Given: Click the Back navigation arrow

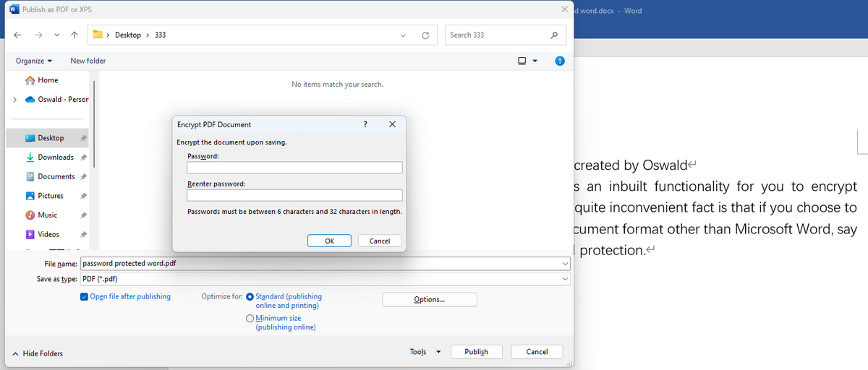Looking at the screenshot, I should [x=17, y=35].
